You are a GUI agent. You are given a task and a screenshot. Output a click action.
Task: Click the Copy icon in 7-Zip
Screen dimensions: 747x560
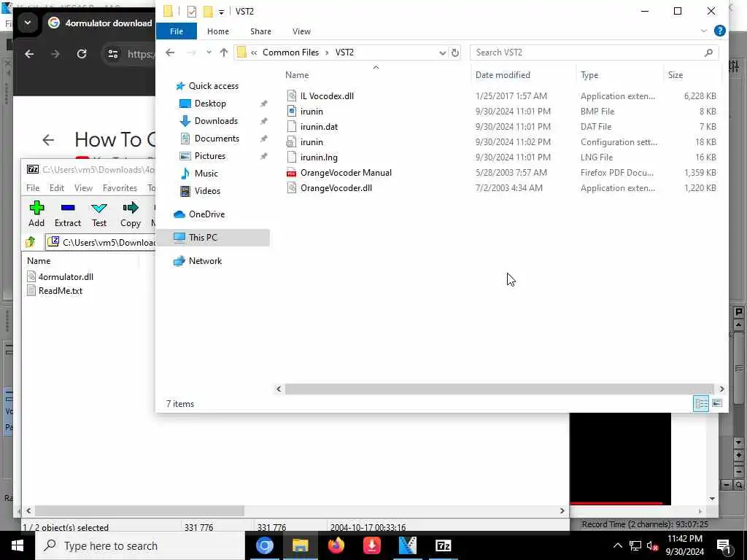click(x=131, y=214)
